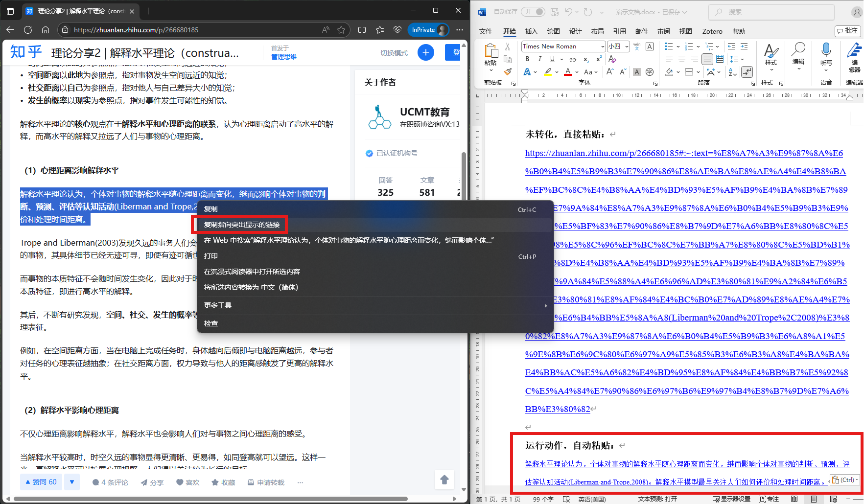Click the Zhihu scroll-to-top arrow button
Image resolution: width=864 pixels, height=504 pixels.
[444, 480]
